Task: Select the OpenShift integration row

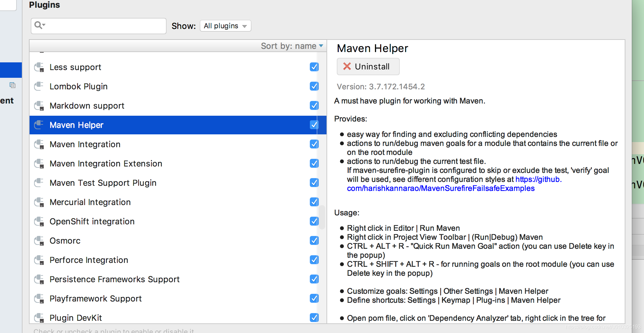Action: coord(178,221)
